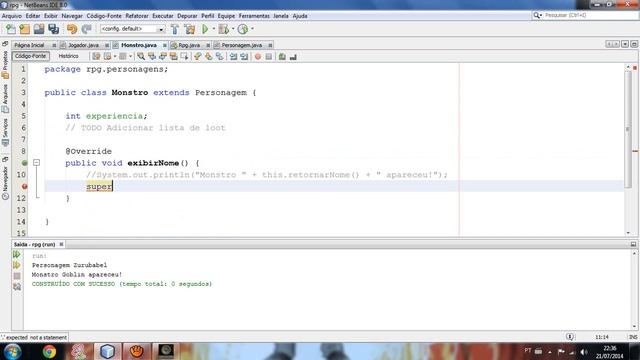Open the Windows Start button
Image resolution: width=640 pixels, height=360 pixels.
12,351
